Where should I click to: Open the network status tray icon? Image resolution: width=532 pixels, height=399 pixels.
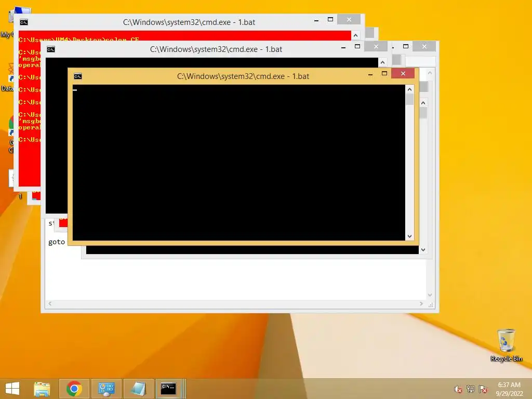click(471, 389)
